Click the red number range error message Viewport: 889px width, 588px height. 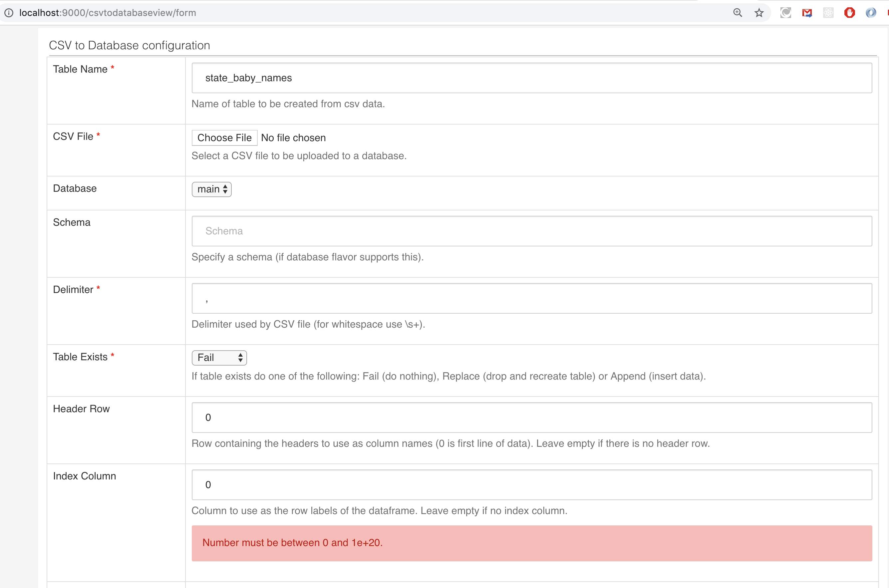[x=292, y=543]
